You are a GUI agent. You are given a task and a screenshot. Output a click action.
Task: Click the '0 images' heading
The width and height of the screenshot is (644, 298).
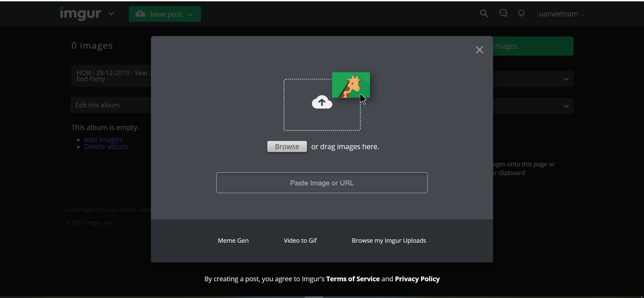coord(92,46)
